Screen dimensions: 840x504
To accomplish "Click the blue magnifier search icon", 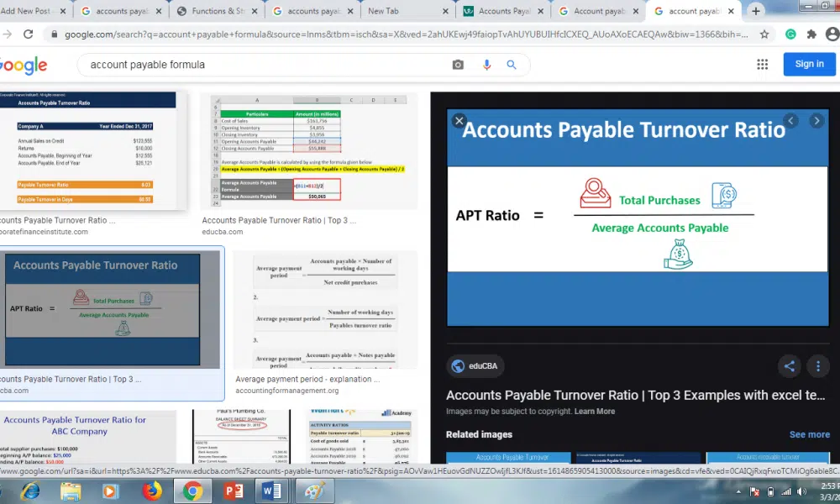I will pos(512,65).
